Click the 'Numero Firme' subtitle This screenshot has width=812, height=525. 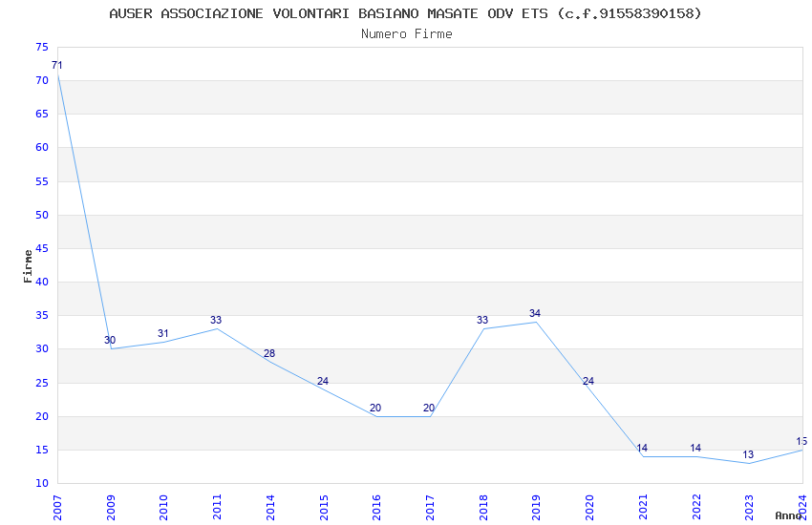pos(406,34)
